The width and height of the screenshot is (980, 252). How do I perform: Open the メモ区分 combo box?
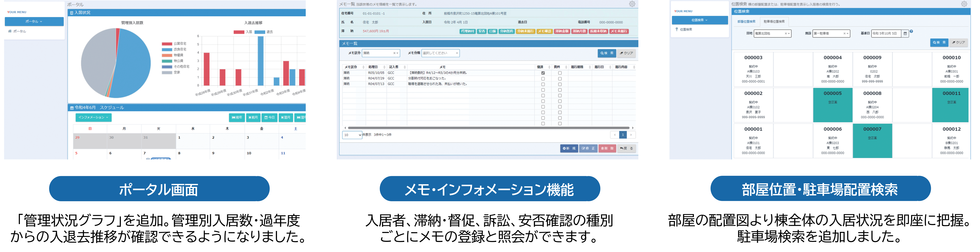pyautogui.click(x=381, y=53)
